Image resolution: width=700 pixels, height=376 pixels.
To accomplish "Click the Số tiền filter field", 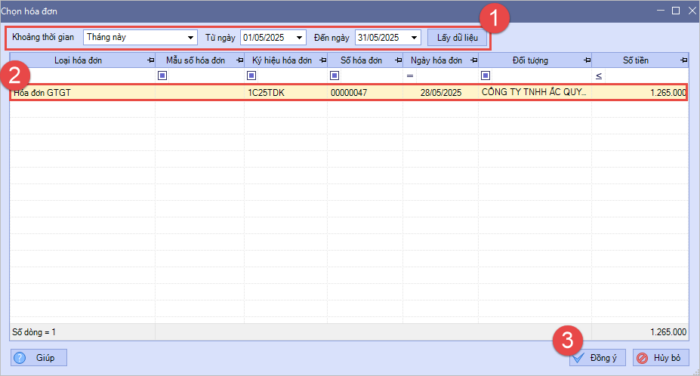I will (646, 76).
